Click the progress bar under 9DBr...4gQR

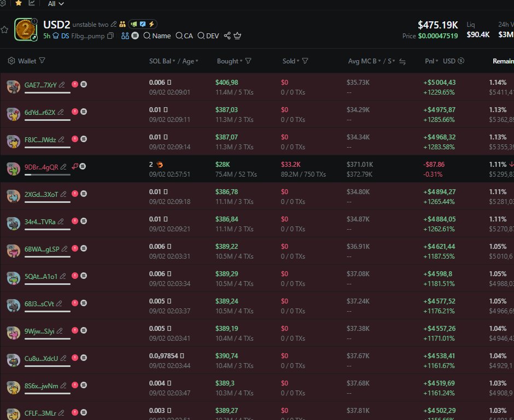pos(48,175)
